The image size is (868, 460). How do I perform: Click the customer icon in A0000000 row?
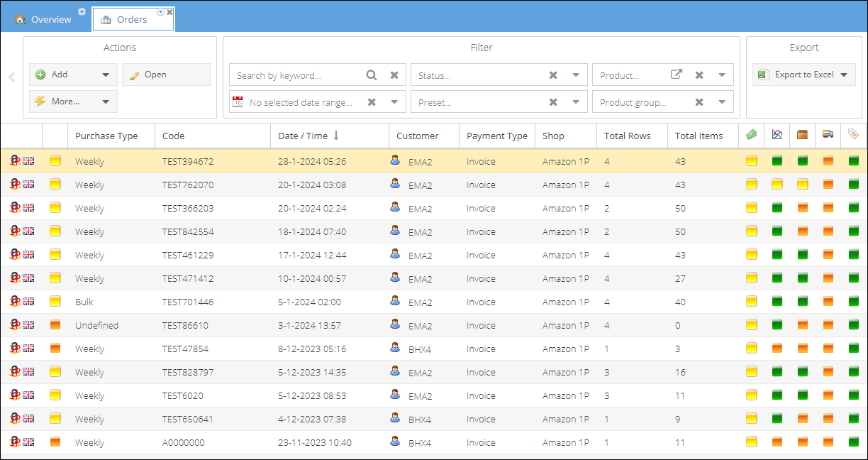click(395, 442)
